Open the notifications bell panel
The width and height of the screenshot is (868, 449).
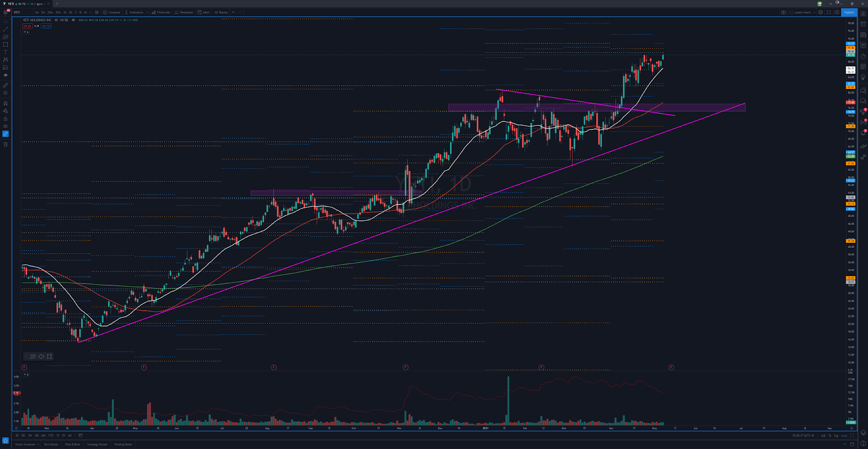pos(863,133)
